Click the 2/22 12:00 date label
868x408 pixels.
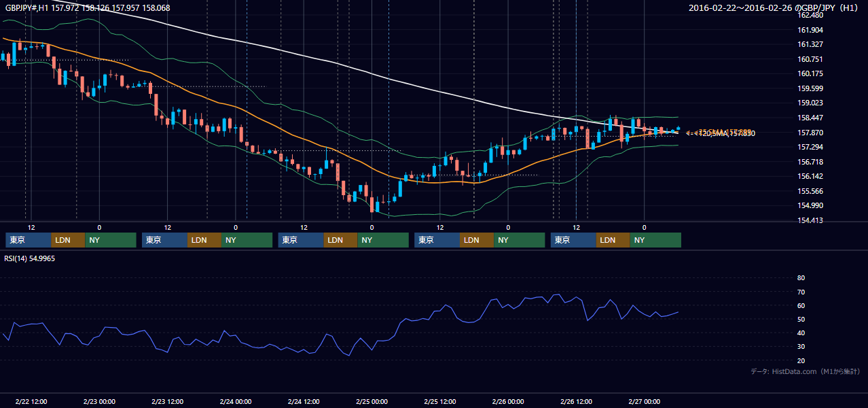click(31, 401)
